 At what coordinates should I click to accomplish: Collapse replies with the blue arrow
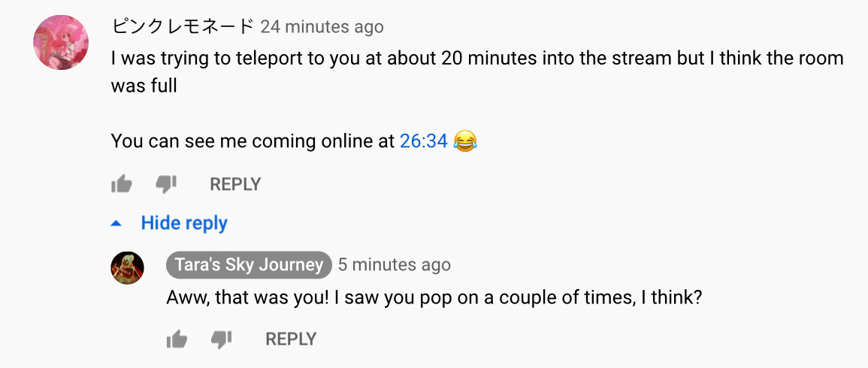pos(116,223)
